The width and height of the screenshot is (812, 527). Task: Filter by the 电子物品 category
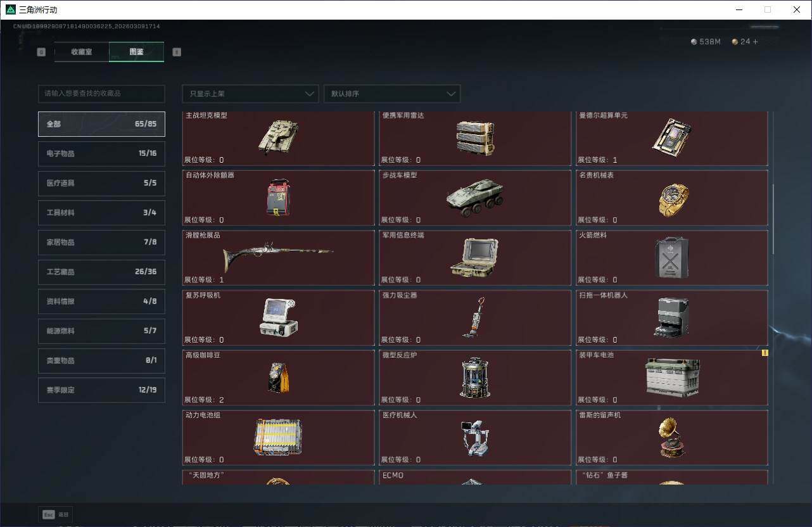click(x=101, y=154)
